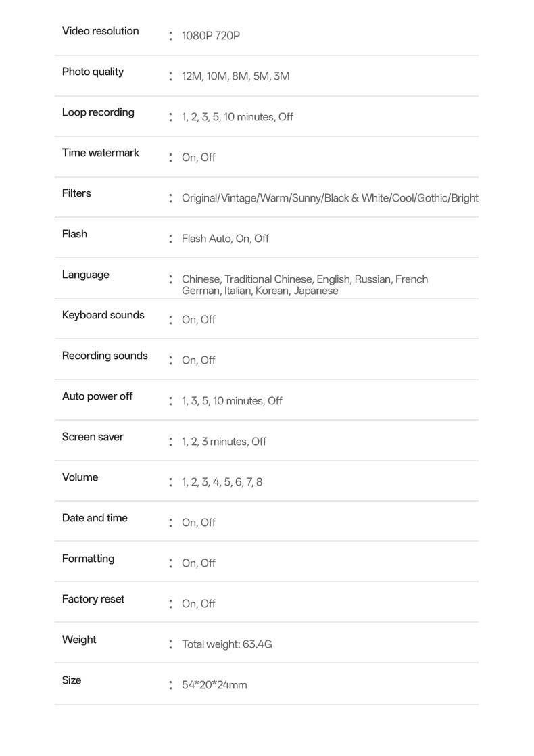Select the "Flash Auto, On, Off" value
This screenshot has width=534, height=756.
point(225,239)
